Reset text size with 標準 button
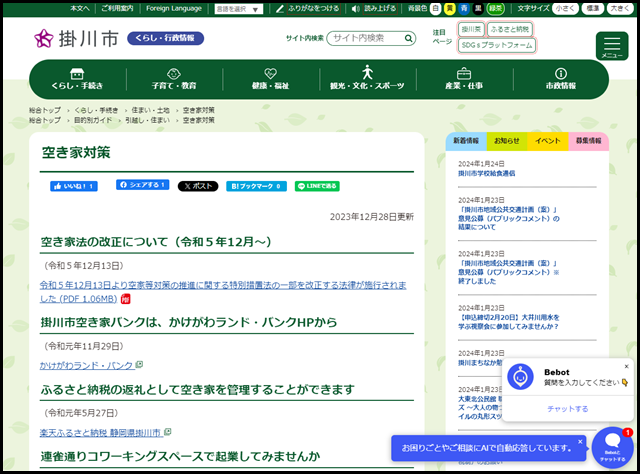 coord(593,8)
